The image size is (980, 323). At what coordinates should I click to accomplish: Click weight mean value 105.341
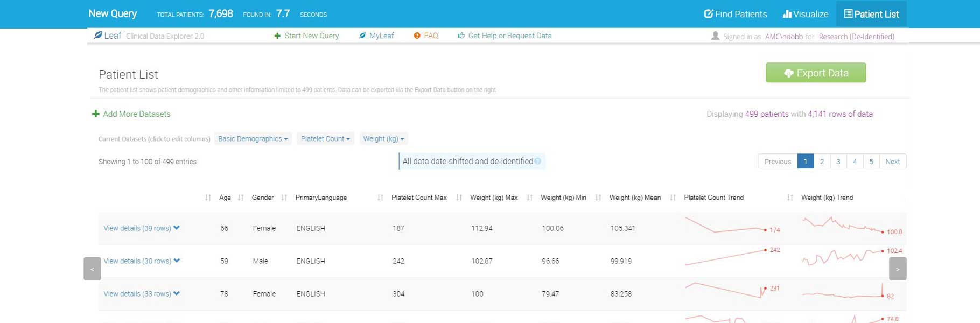click(x=622, y=228)
